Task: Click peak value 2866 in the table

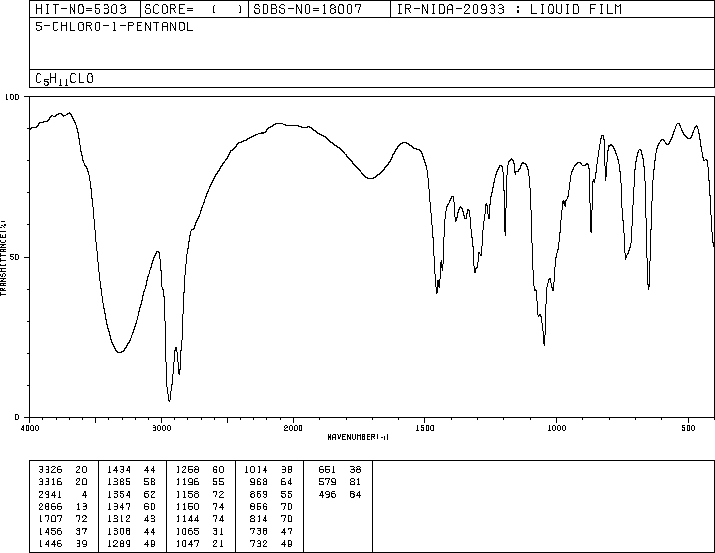Action: 50,506
